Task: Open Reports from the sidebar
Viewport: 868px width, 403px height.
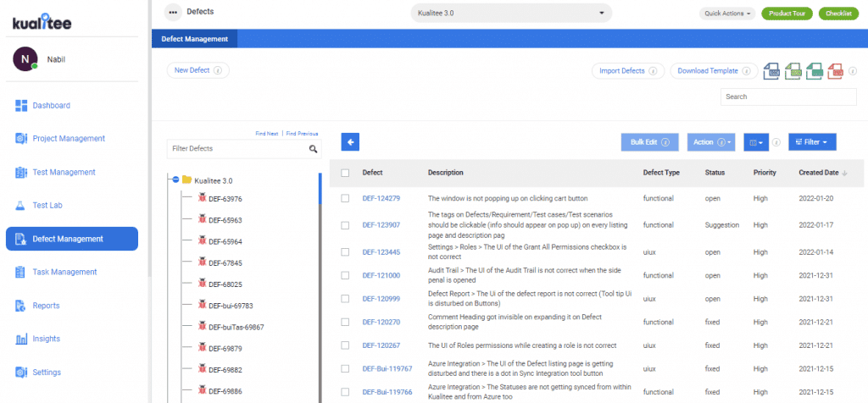Action: tap(46, 306)
